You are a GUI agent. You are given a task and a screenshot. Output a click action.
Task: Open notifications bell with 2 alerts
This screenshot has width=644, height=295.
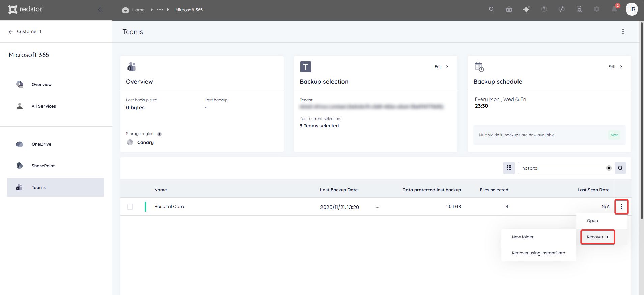pyautogui.click(x=615, y=9)
